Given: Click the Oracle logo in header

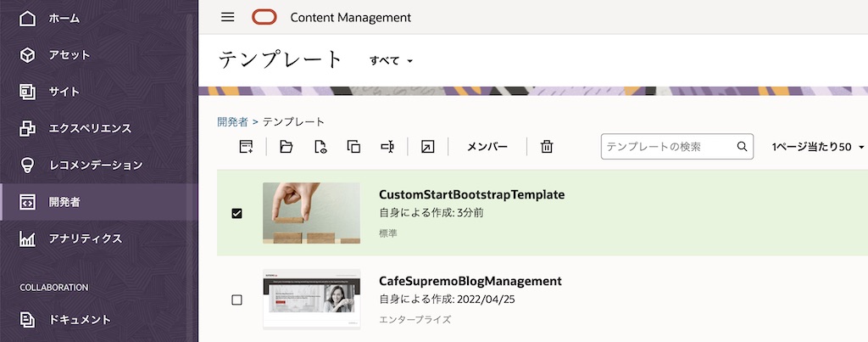Looking at the screenshot, I should [264, 17].
